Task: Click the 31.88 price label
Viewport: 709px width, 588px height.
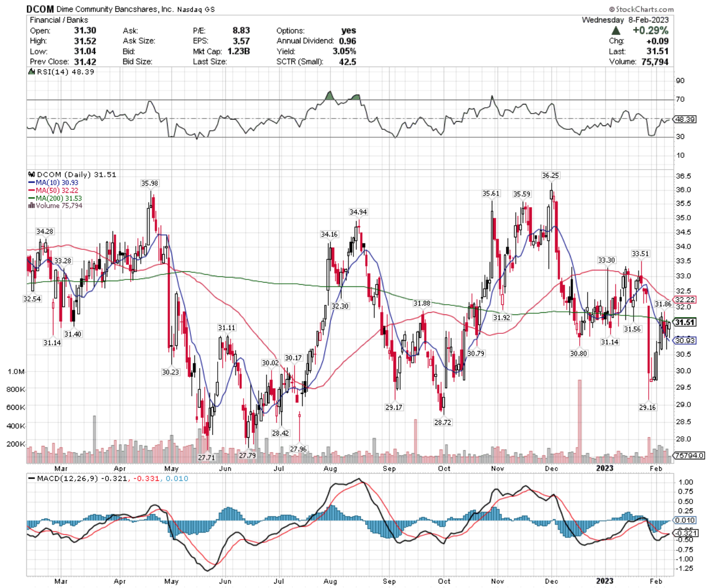Action: (421, 304)
